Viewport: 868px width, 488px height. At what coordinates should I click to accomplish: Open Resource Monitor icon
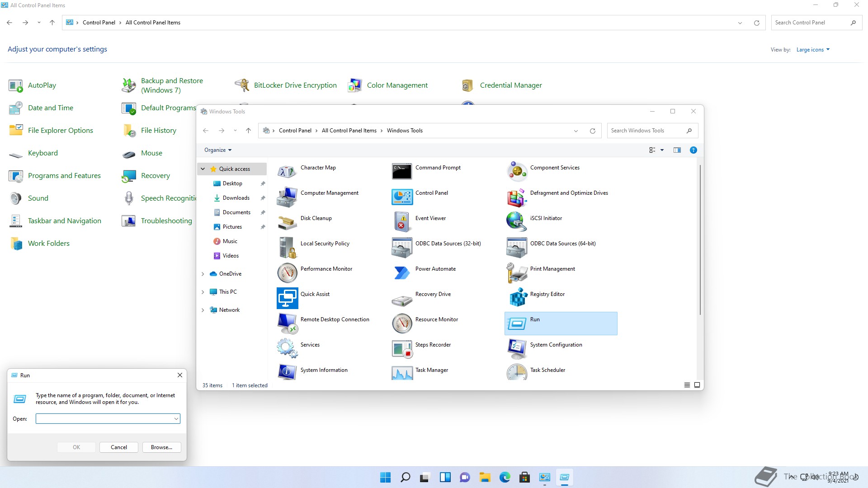[x=402, y=324]
